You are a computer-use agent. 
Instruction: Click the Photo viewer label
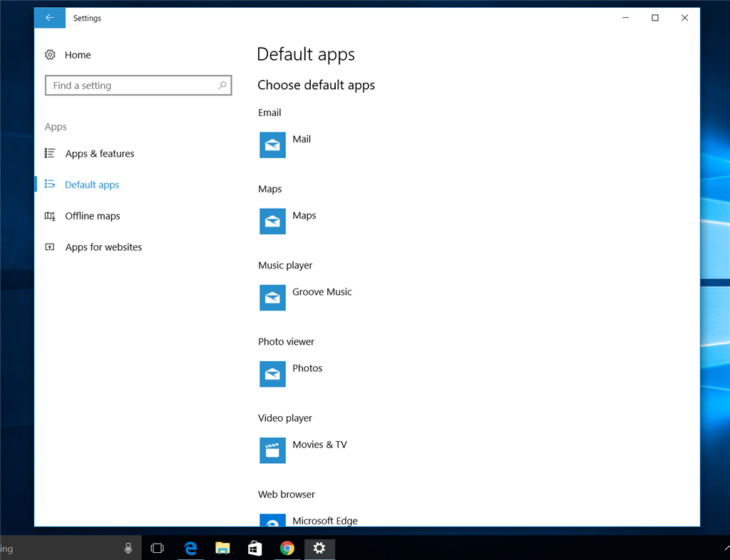tap(286, 342)
